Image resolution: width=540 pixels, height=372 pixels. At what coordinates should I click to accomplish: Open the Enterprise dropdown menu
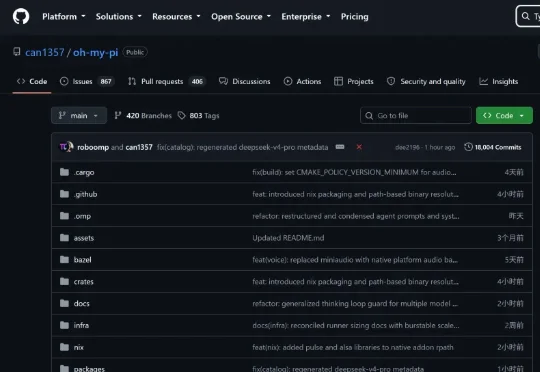pos(306,17)
